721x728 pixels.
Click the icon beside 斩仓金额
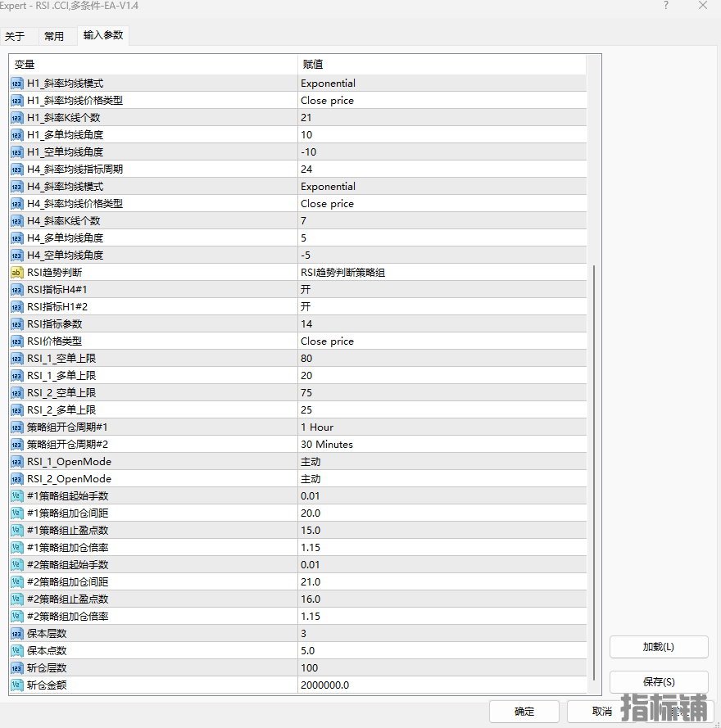pos(16,685)
